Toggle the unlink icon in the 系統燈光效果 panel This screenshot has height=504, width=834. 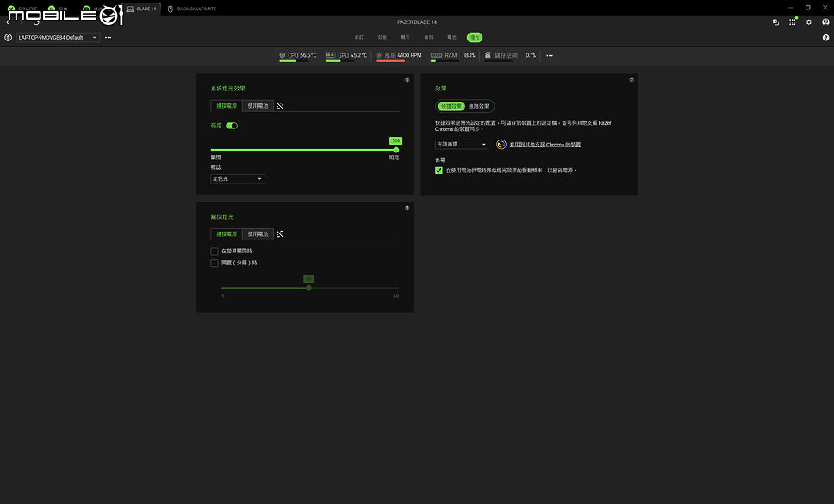point(280,106)
